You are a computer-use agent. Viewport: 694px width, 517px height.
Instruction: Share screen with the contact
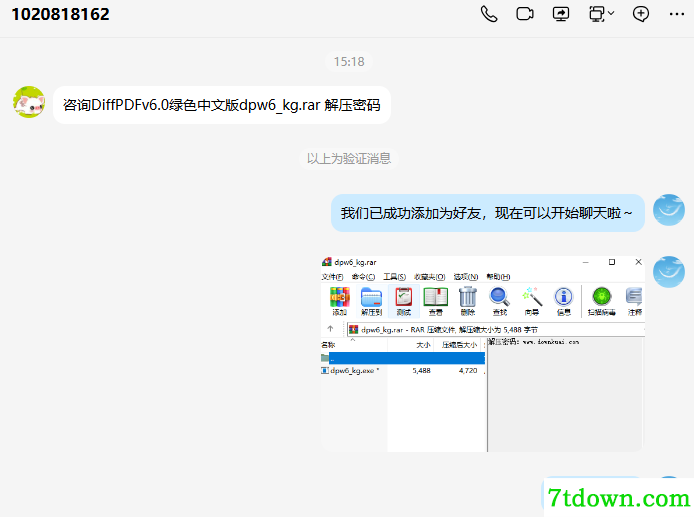[x=561, y=14]
